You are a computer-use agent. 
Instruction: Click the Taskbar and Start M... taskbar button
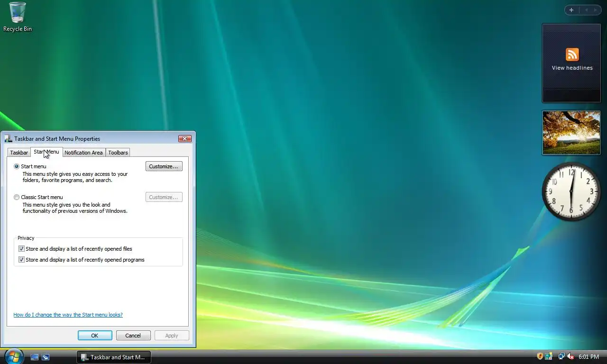tap(114, 357)
